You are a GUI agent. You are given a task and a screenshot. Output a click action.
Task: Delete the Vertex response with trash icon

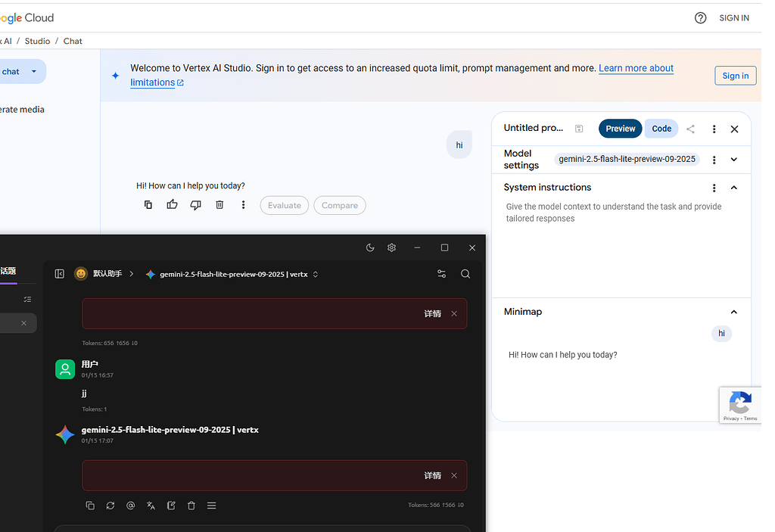(x=219, y=204)
